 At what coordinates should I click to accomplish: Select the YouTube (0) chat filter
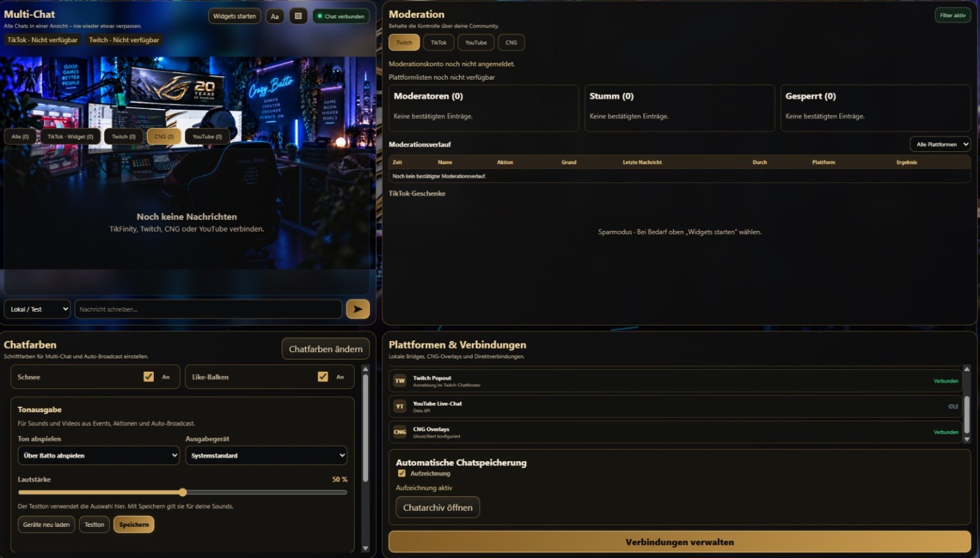[x=207, y=136]
